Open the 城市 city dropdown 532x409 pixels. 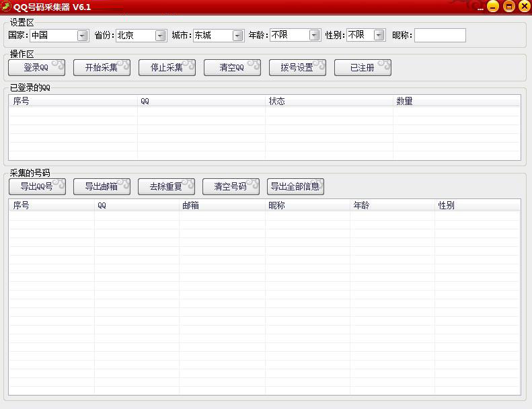click(238, 35)
